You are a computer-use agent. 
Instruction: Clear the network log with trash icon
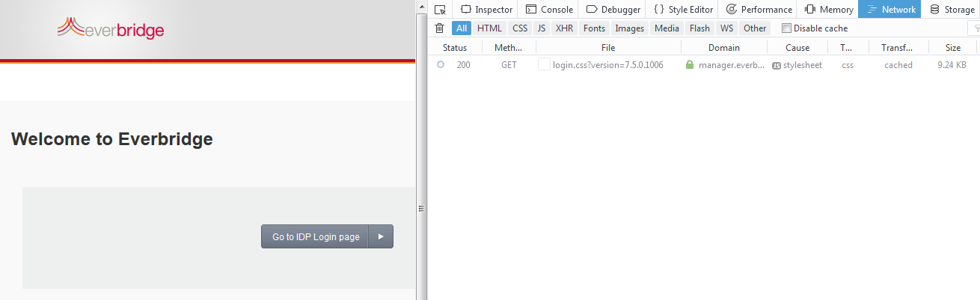point(440,28)
